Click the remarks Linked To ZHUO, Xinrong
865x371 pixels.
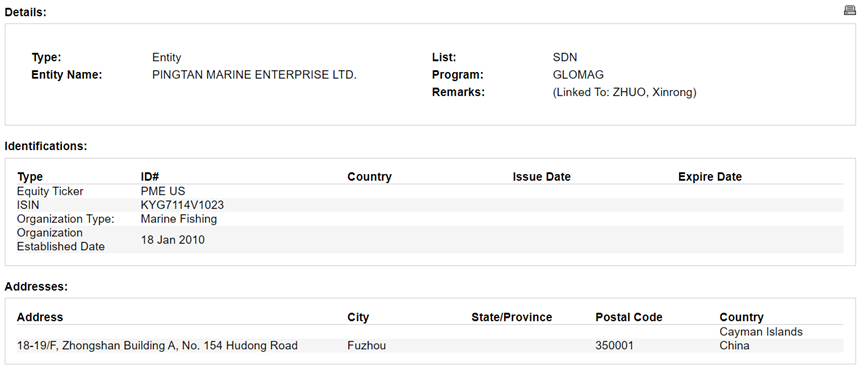624,93
